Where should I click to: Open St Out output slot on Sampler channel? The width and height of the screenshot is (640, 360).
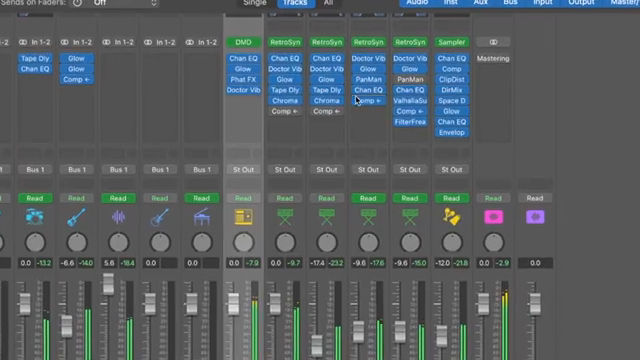451,169
